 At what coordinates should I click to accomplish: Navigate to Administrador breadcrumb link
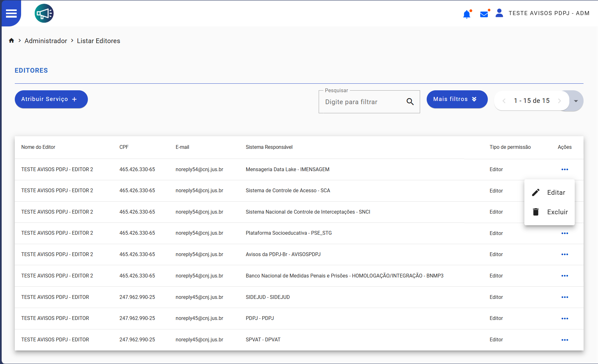[46, 41]
